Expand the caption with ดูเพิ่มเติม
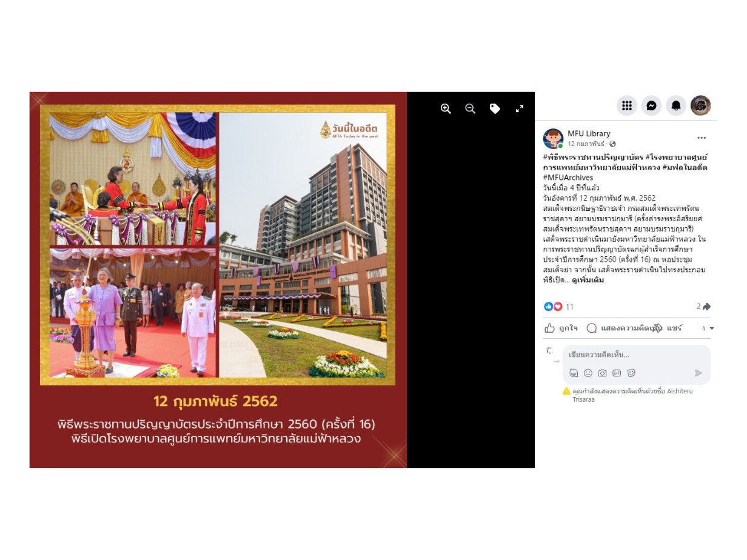747x560 pixels. pos(588,280)
